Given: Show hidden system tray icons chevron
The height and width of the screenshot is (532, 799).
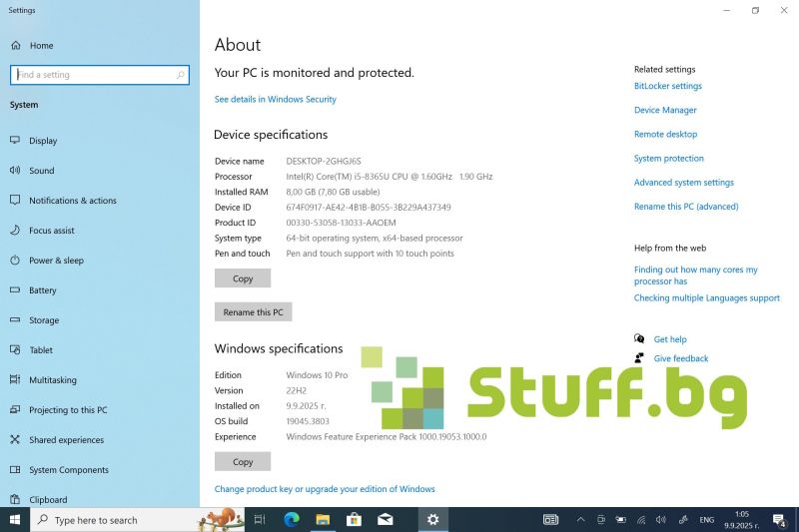Looking at the screenshot, I should point(580,520).
